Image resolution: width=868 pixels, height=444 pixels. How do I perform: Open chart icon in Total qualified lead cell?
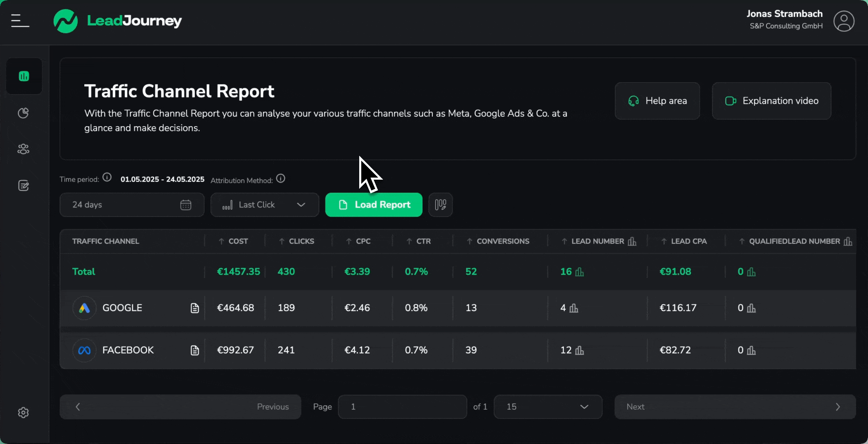(751, 272)
